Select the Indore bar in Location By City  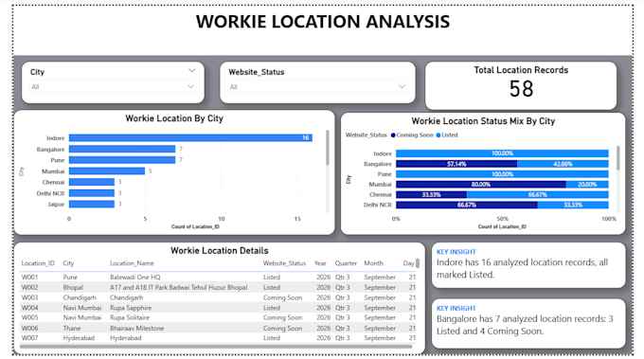pyautogui.click(x=190, y=138)
